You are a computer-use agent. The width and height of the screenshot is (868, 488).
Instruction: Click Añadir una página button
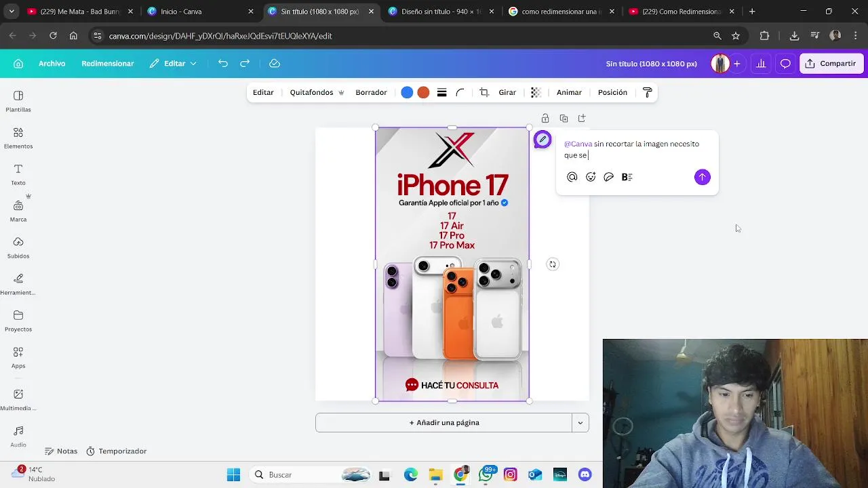444,422
